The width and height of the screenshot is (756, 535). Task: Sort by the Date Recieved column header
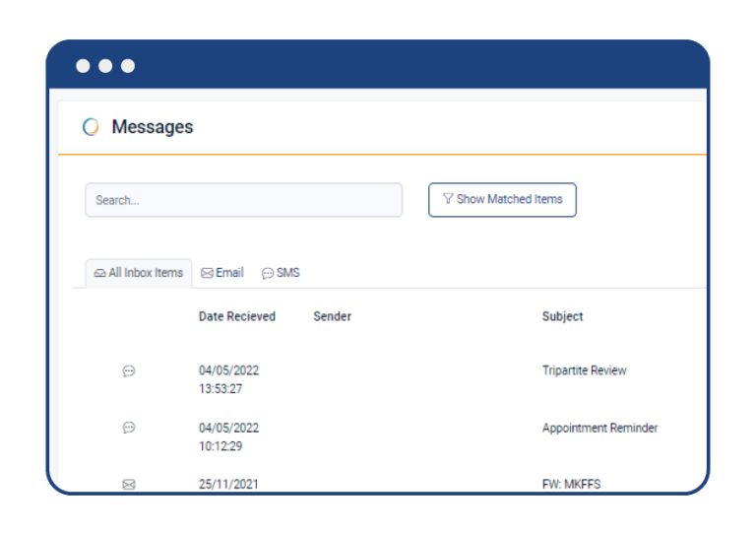tap(237, 316)
